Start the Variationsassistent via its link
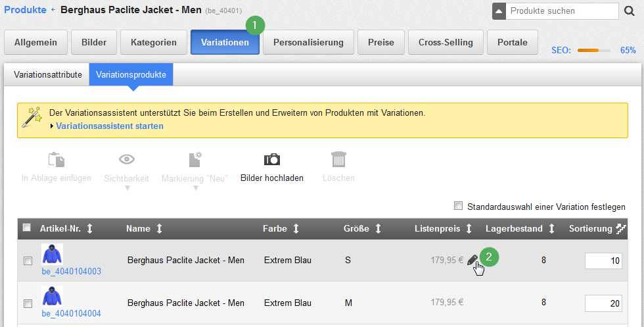Image resolution: width=644 pixels, height=327 pixels. [x=110, y=126]
